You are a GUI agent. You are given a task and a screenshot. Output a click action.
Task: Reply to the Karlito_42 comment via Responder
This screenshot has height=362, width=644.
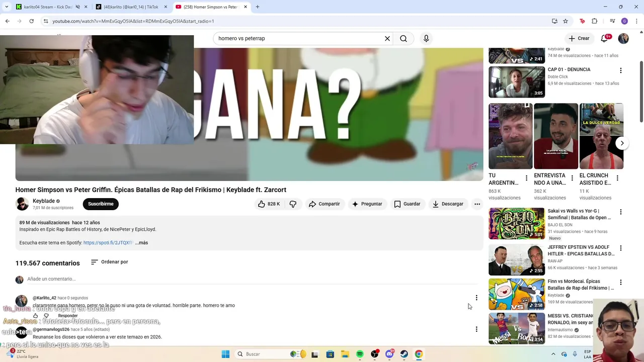(x=68, y=316)
